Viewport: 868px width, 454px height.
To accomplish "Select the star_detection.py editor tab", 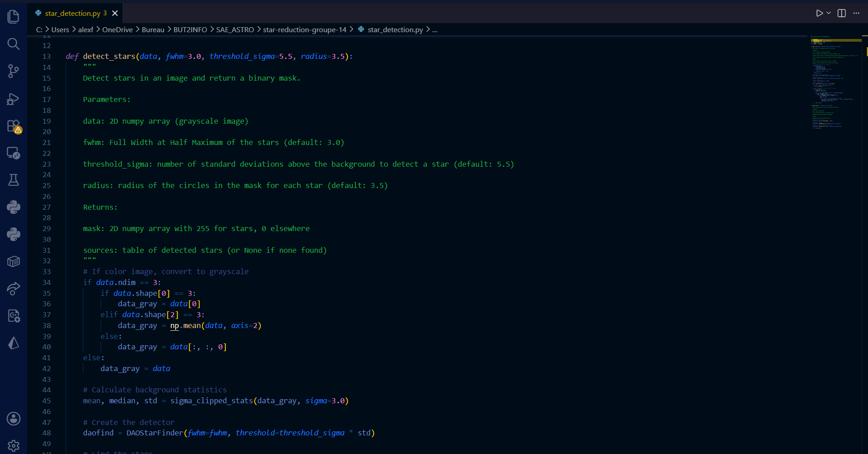I will coord(72,13).
